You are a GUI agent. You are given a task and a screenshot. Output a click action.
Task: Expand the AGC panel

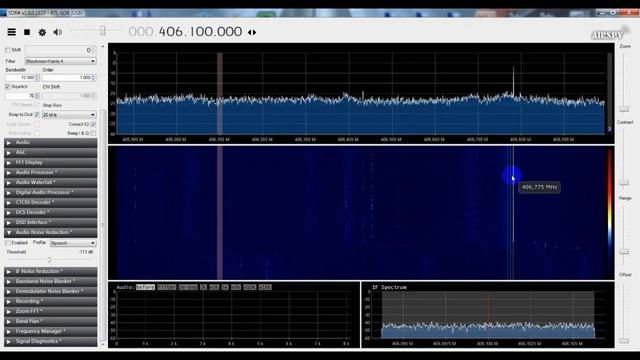point(51,152)
